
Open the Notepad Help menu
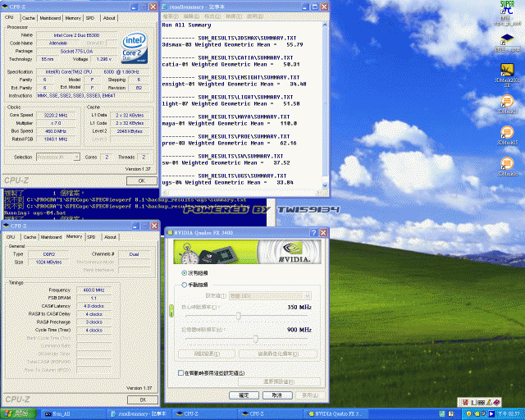click(255, 16)
